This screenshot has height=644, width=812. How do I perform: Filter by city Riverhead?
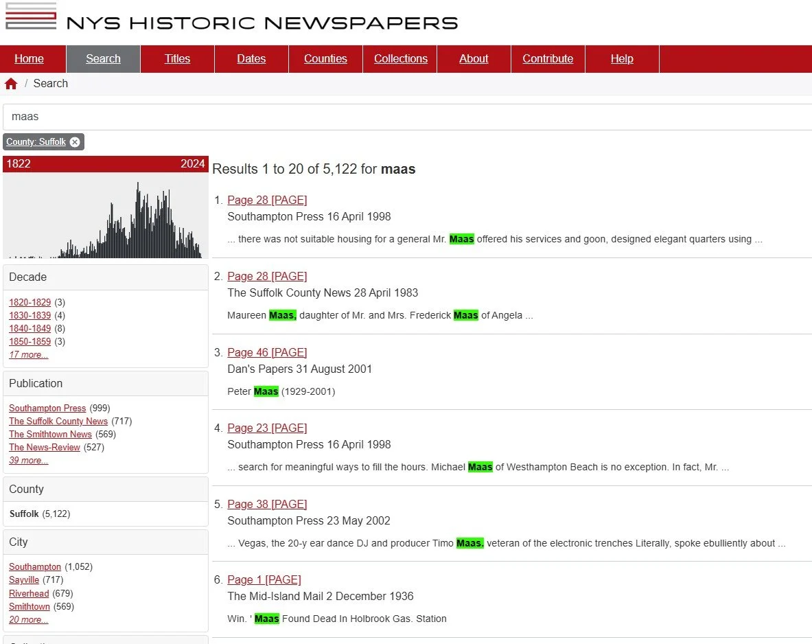coord(29,593)
